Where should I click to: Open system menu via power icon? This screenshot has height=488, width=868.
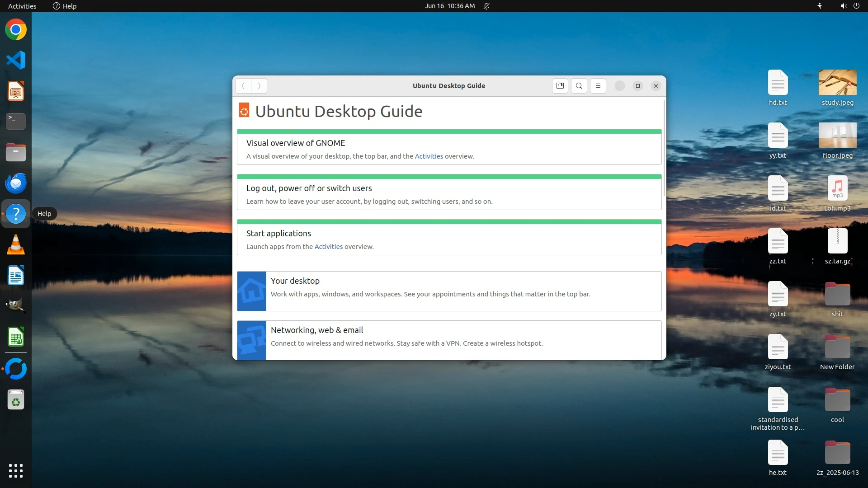click(x=856, y=6)
